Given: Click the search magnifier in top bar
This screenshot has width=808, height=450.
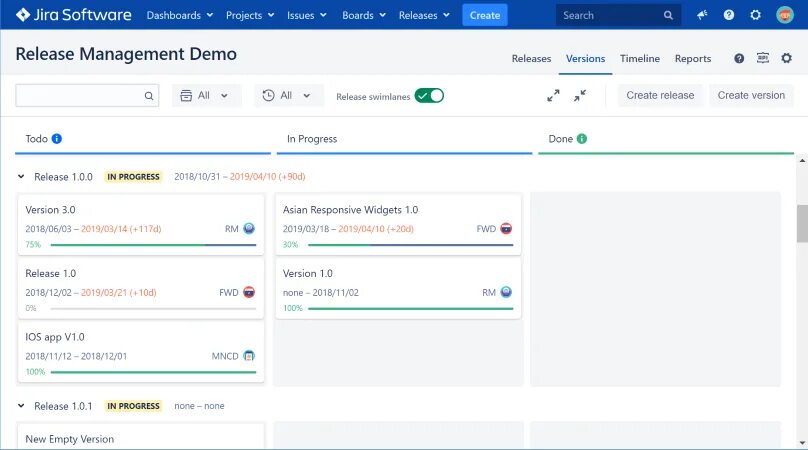Looking at the screenshot, I should click(x=668, y=15).
